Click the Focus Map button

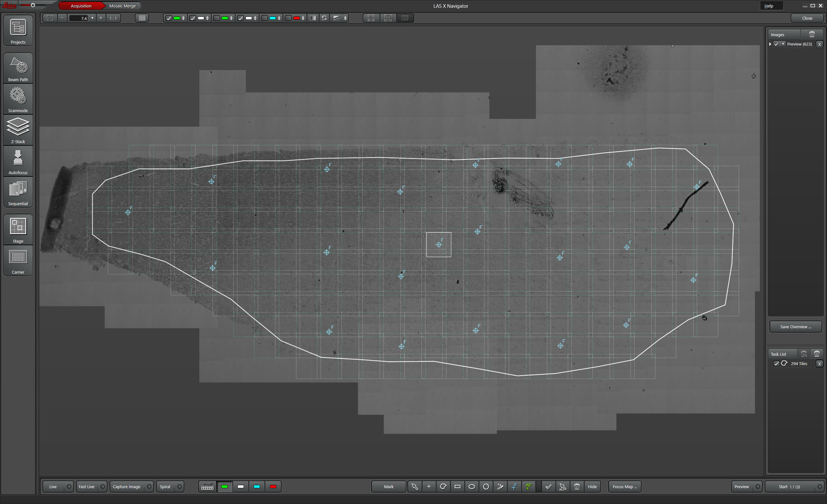pos(624,487)
